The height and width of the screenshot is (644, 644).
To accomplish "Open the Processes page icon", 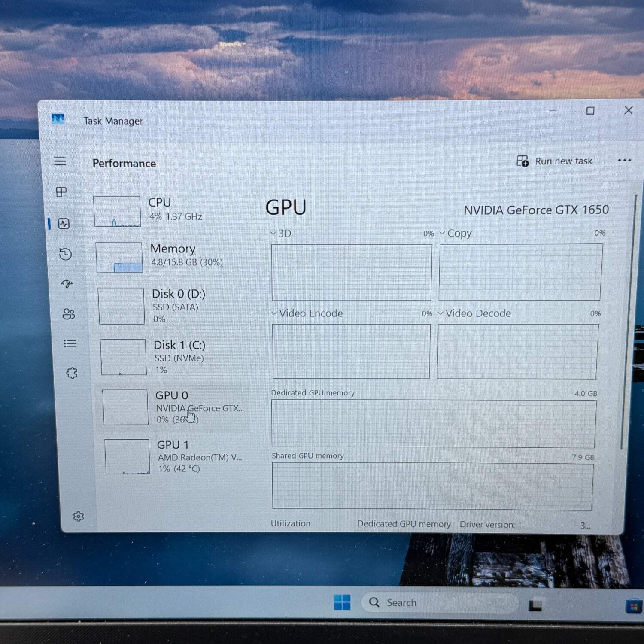I will [61, 192].
